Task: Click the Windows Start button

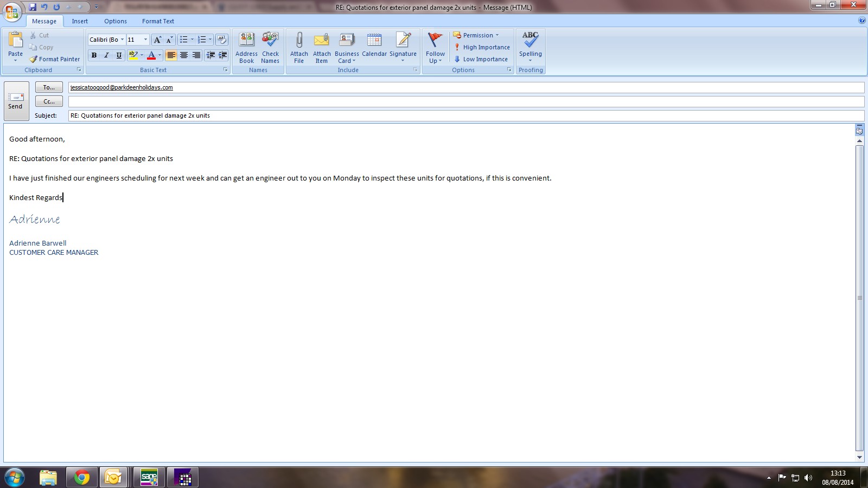Action: pos(14,477)
